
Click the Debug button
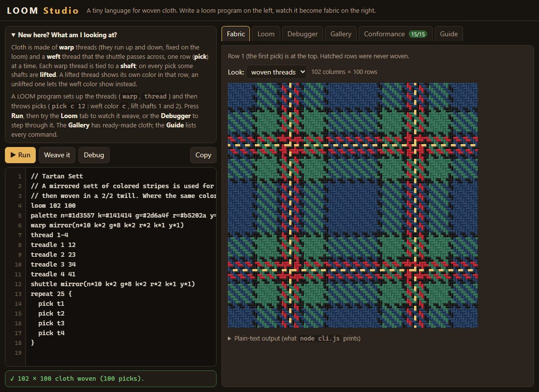pyautogui.click(x=94, y=155)
